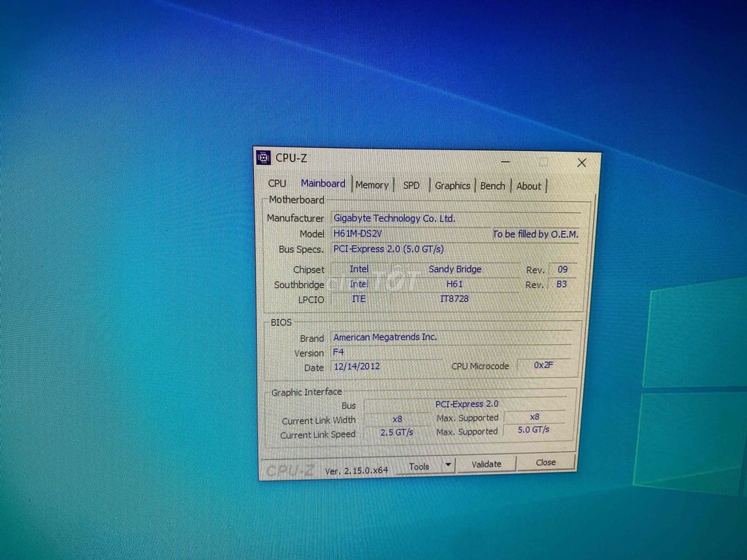
Task: Close CPU-Z with the X button
Action: (x=581, y=163)
